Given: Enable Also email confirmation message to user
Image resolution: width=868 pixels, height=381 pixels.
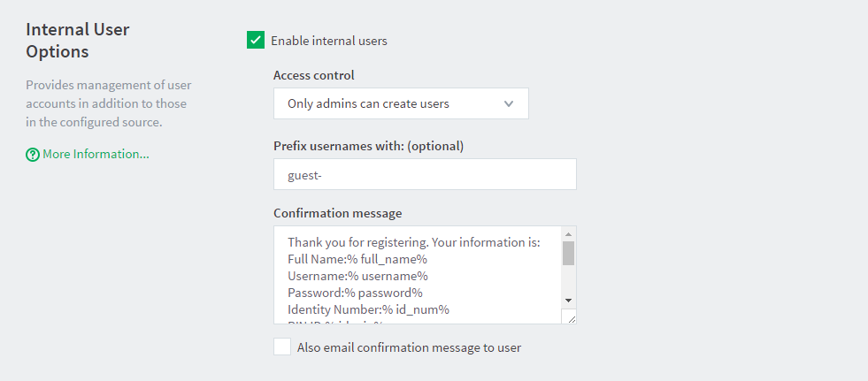Looking at the screenshot, I should pyautogui.click(x=282, y=347).
